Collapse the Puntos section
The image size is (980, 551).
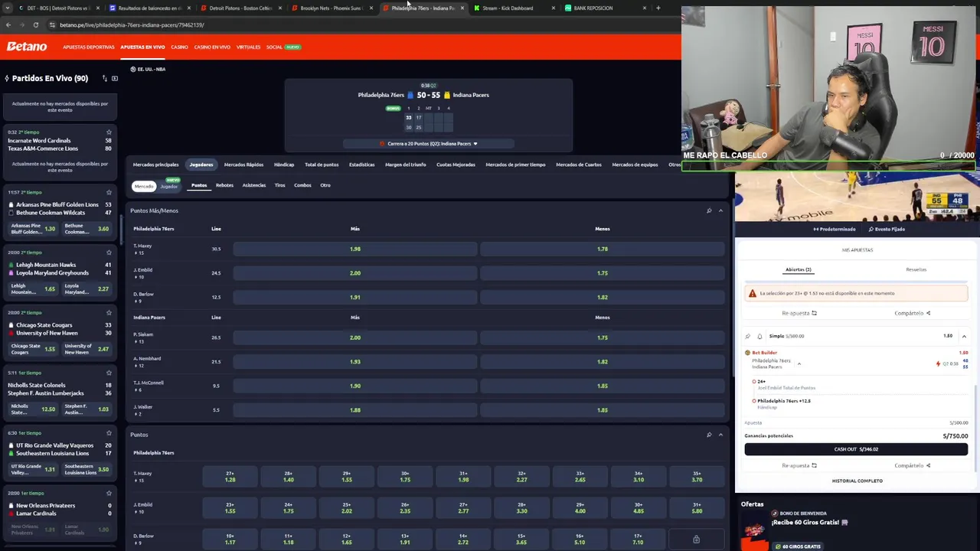720,435
